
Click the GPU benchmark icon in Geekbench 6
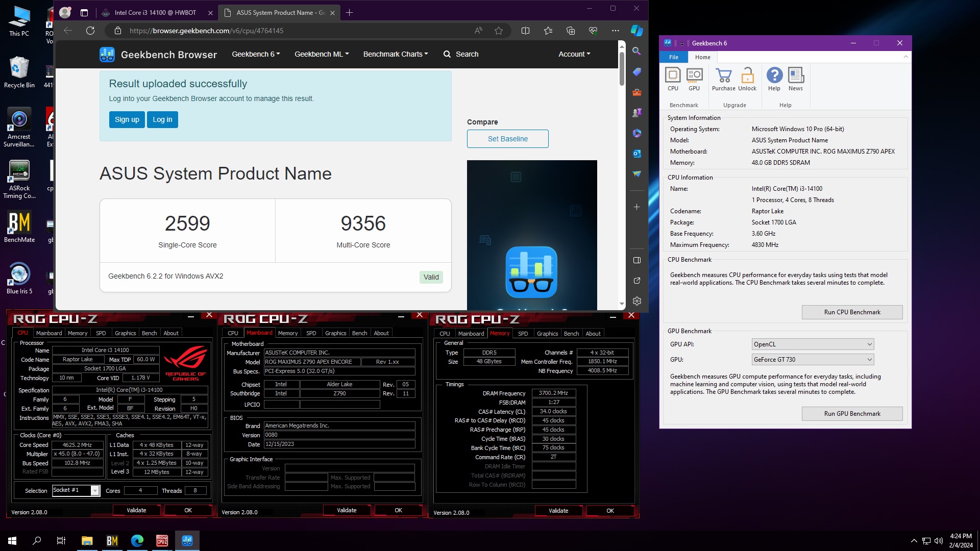(694, 79)
